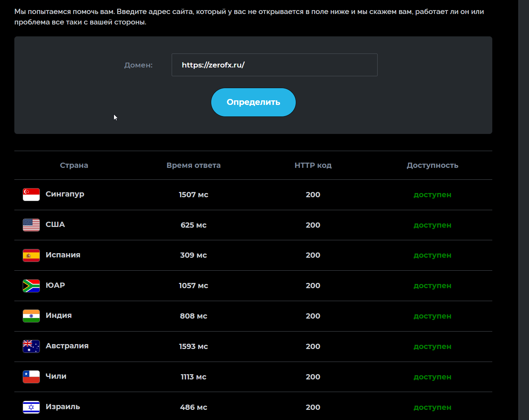The image size is (529, 420).
Task: Select the Израиль country name
Action: click(x=63, y=407)
